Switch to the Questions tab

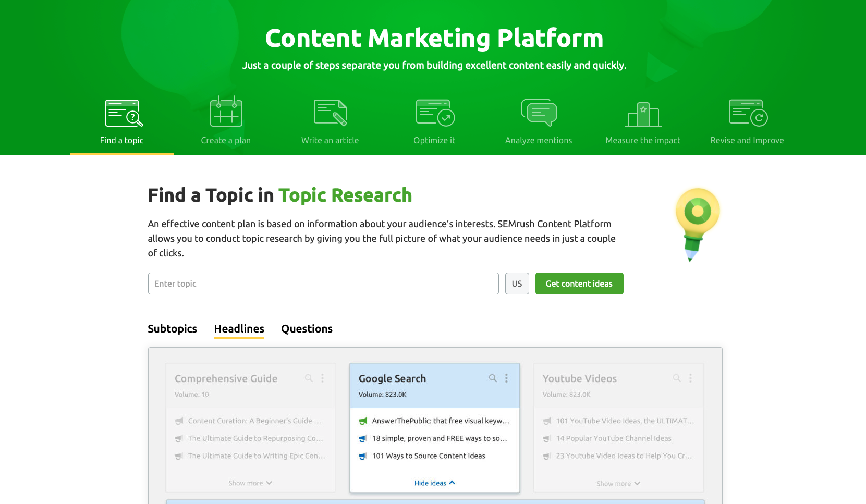(307, 329)
